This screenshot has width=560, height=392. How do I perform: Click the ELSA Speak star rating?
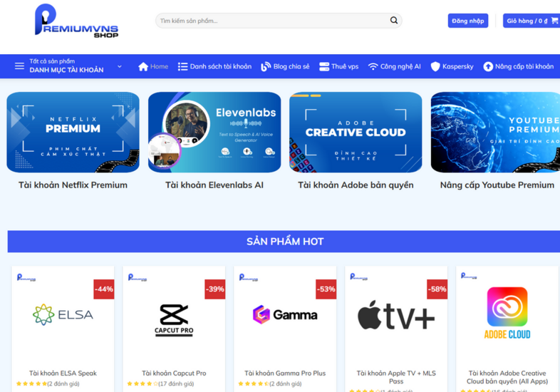click(31, 383)
